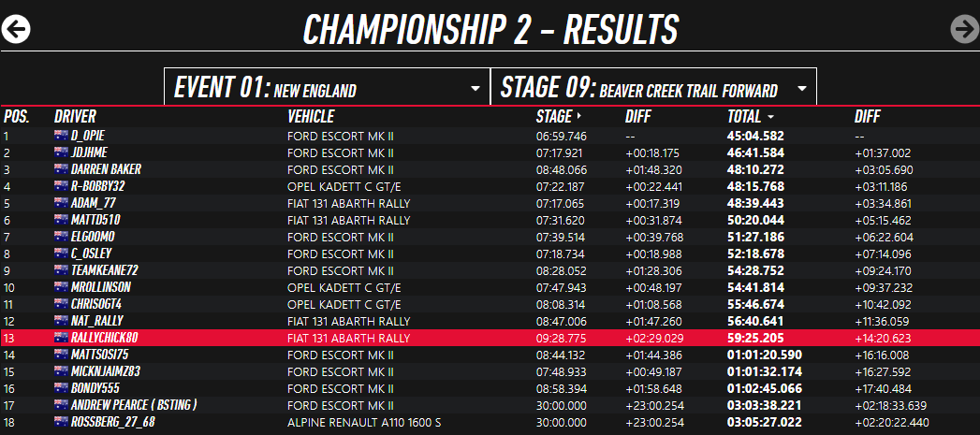Click the flag icon beside D_OPIE
The height and width of the screenshot is (435, 980).
(x=62, y=136)
